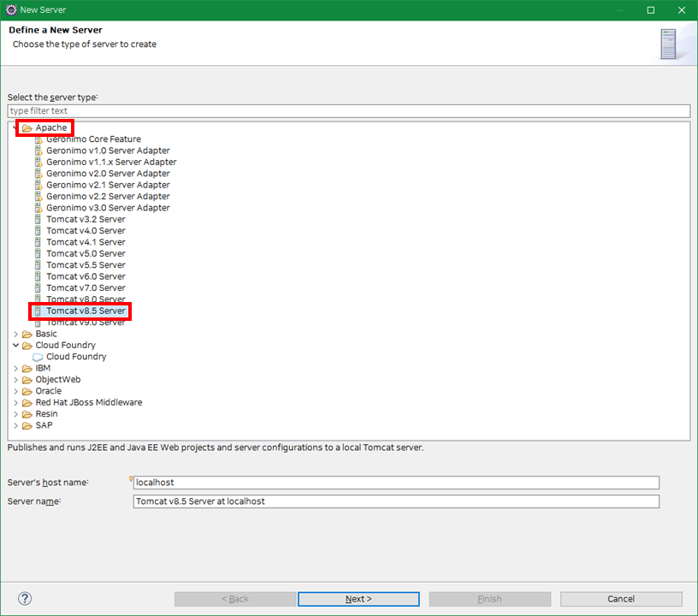The image size is (698, 616).
Task: Click the Geronimo v1.1.x Server Adapter icon
Action: (38, 162)
